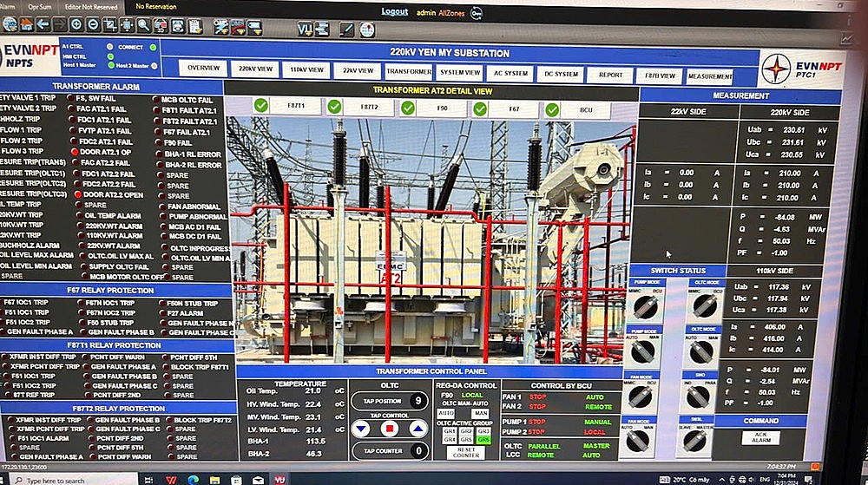Screen dimensions: 868x485
Task: Toggle the BCU status check
Action: click(552, 110)
